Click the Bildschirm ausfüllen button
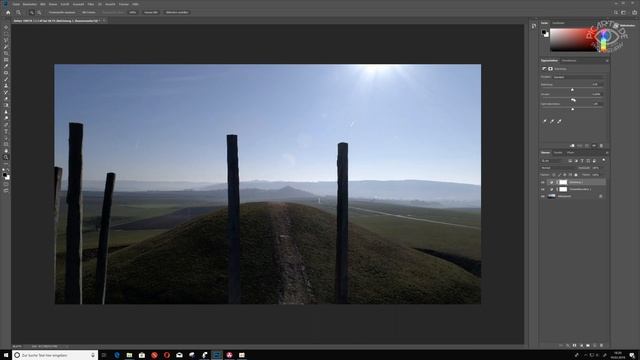 177,13
